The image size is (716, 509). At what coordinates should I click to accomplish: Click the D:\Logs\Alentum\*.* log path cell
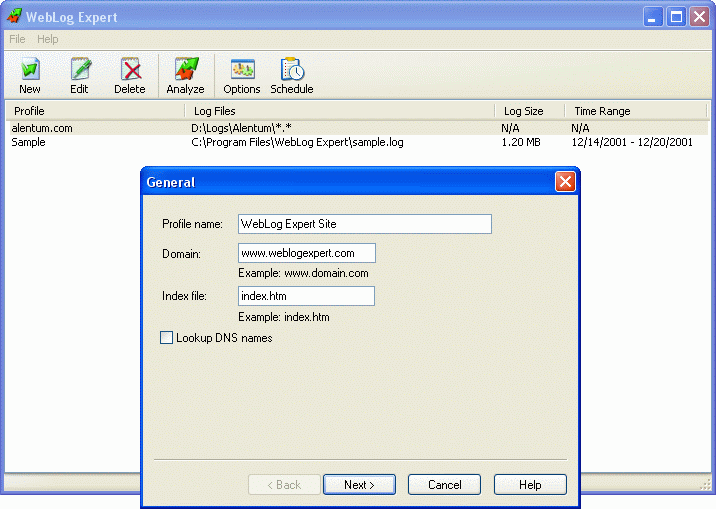pos(242,128)
